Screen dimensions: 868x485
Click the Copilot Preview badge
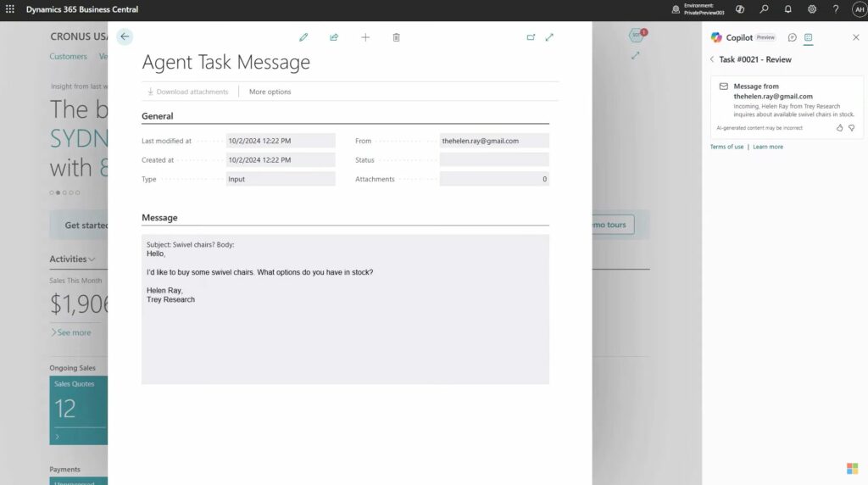(x=765, y=37)
